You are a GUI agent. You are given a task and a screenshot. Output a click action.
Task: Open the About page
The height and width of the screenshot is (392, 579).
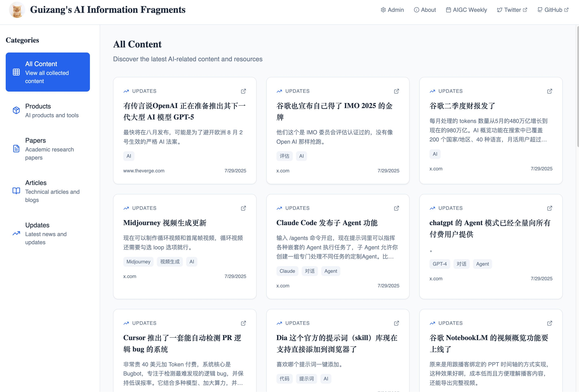(x=425, y=10)
